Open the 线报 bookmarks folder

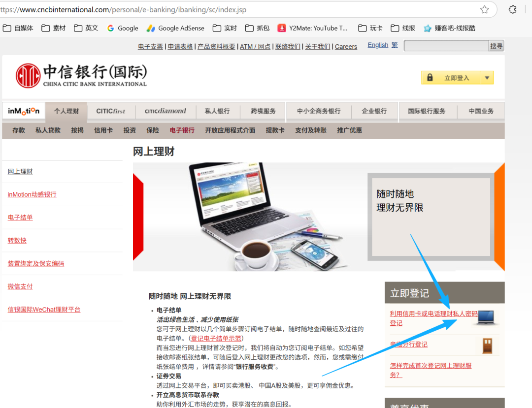[403, 28]
